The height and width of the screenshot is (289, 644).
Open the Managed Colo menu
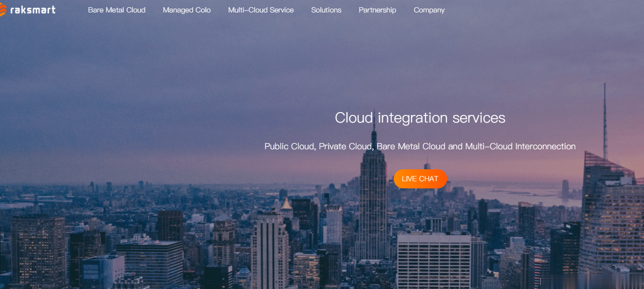point(187,10)
